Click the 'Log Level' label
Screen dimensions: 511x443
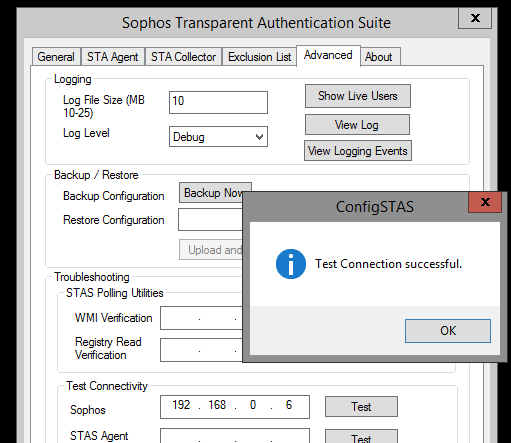click(x=86, y=133)
